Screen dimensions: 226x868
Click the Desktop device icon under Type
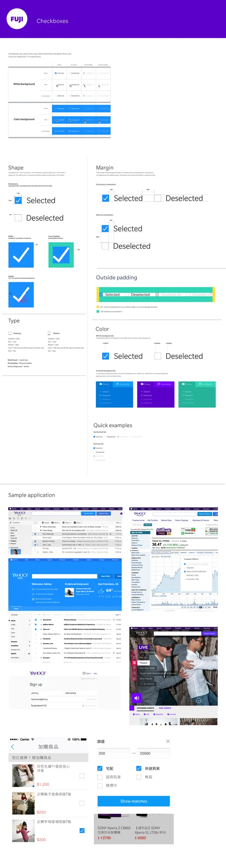coord(10,333)
